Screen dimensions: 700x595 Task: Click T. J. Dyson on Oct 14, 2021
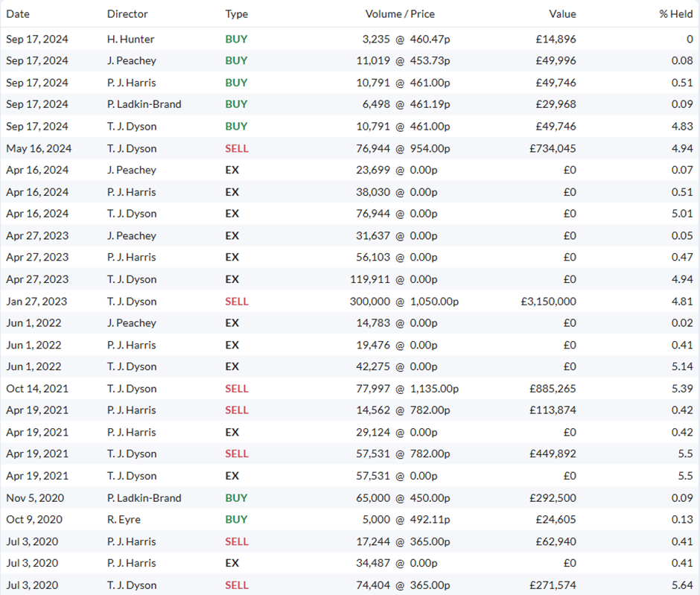pos(132,389)
